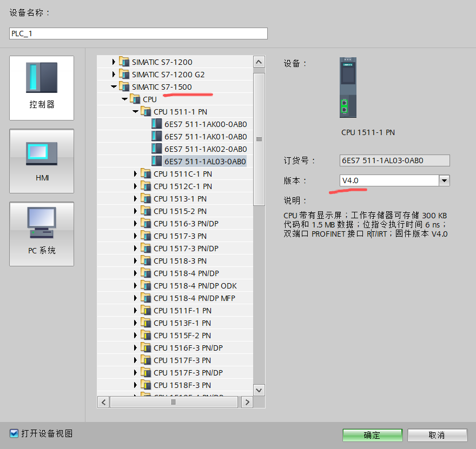Click the tree scroll up arrow

click(x=259, y=62)
